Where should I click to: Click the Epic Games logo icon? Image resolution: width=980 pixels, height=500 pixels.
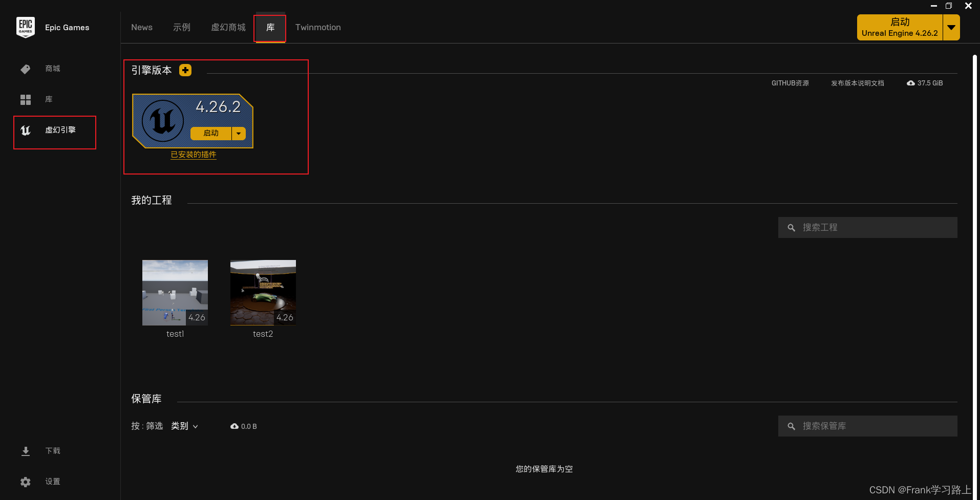point(26,27)
